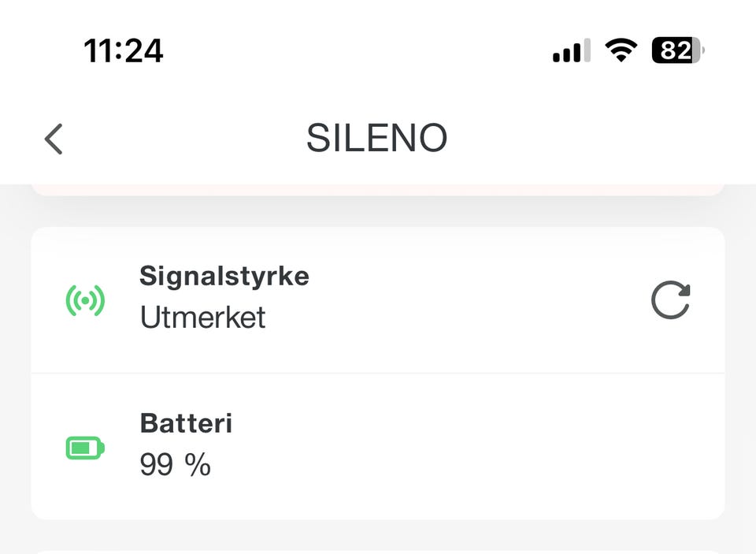Tap the cellular signal bars icon
The image size is (756, 554).
[571, 52]
